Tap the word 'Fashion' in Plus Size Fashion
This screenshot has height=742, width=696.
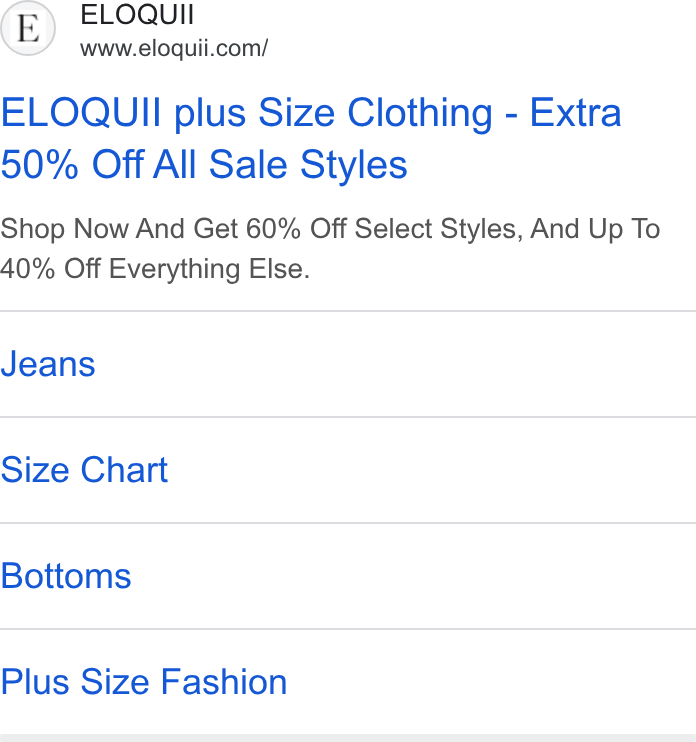[x=224, y=682]
